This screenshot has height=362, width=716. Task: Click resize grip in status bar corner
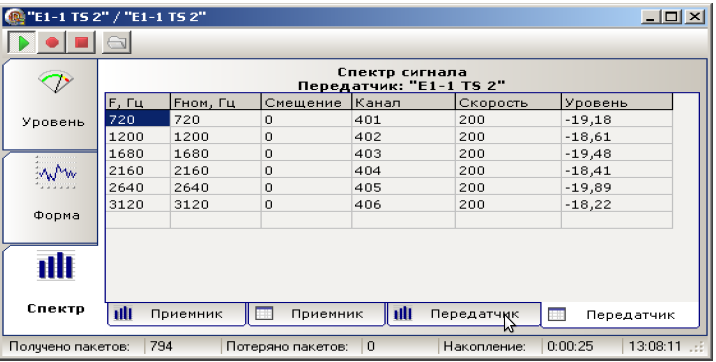pyautogui.click(x=697, y=347)
